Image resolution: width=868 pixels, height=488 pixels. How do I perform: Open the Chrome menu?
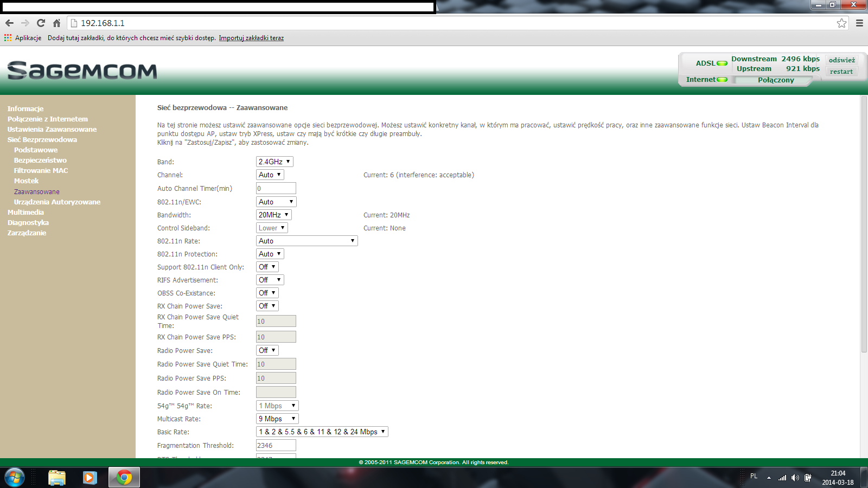859,23
